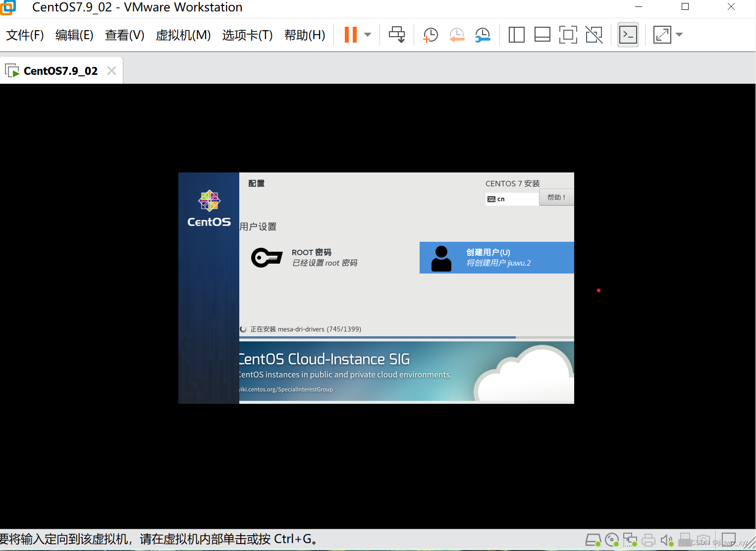Viewport: 756px width, 551px height.
Task: Click the hard disk status icon
Action: (x=593, y=540)
